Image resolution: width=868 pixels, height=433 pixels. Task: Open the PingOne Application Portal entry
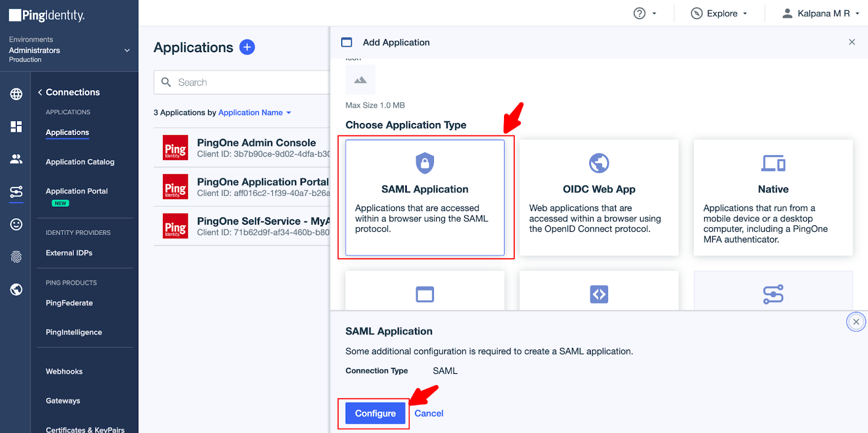(242, 187)
